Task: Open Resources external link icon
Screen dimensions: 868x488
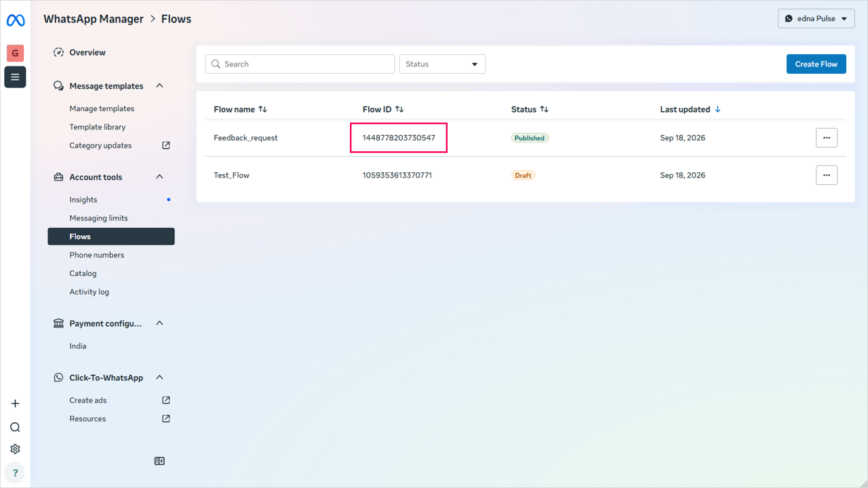Action: pyautogui.click(x=166, y=418)
